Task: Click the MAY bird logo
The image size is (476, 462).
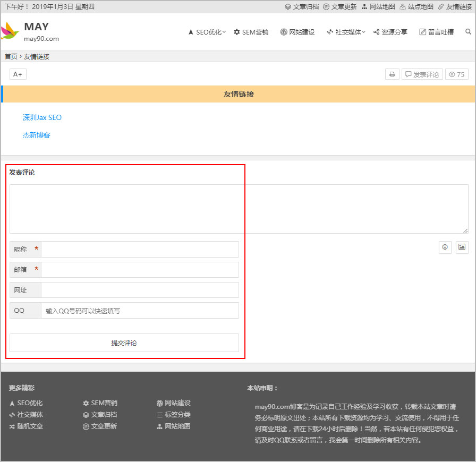Action: (10, 31)
